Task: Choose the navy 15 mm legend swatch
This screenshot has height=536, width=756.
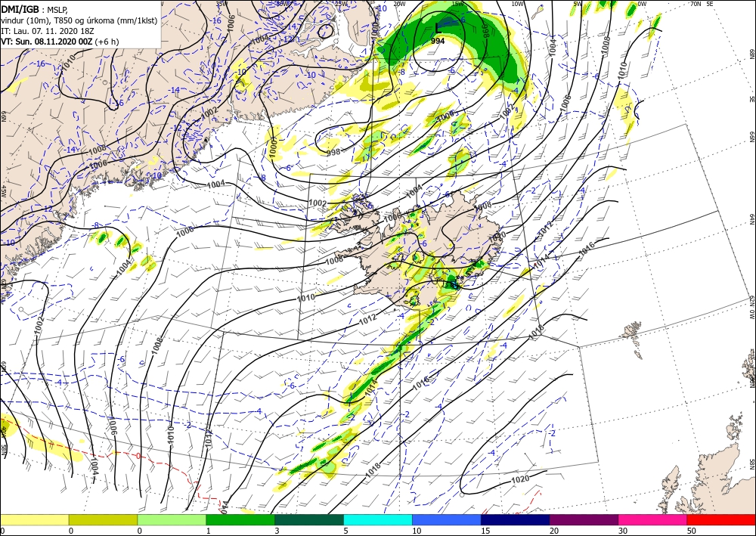Action: (516, 519)
